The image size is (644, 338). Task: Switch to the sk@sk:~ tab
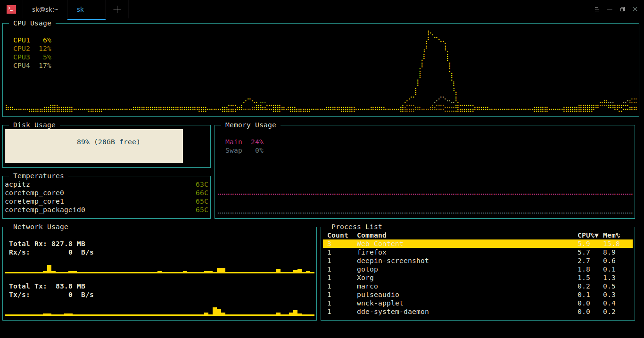(x=45, y=9)
